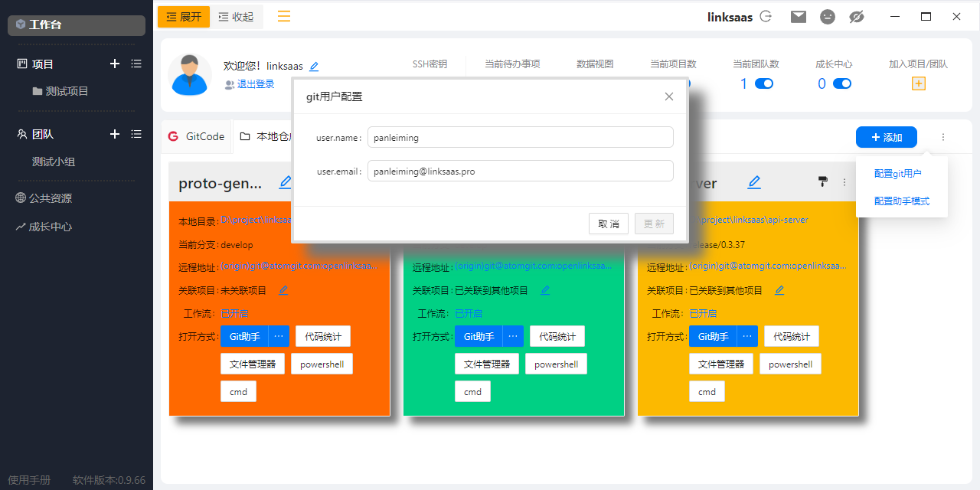Click into the user.email input field
Viewport: 980px width, 490px height.
pos(521,171)
